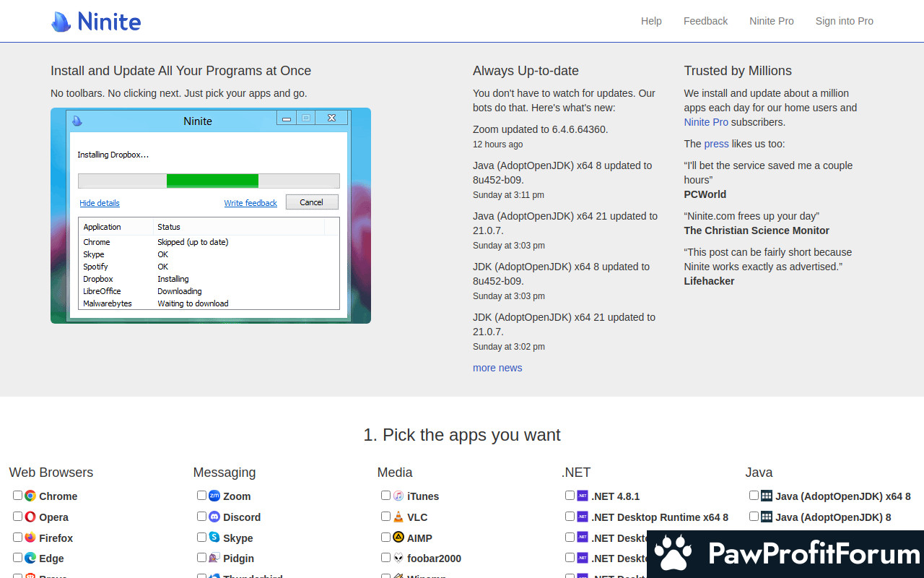The width and height of the screenshot is (924, 578).
Task: Select the Skype checkbox
Action: pyautogui.click(x=201, y=537)
